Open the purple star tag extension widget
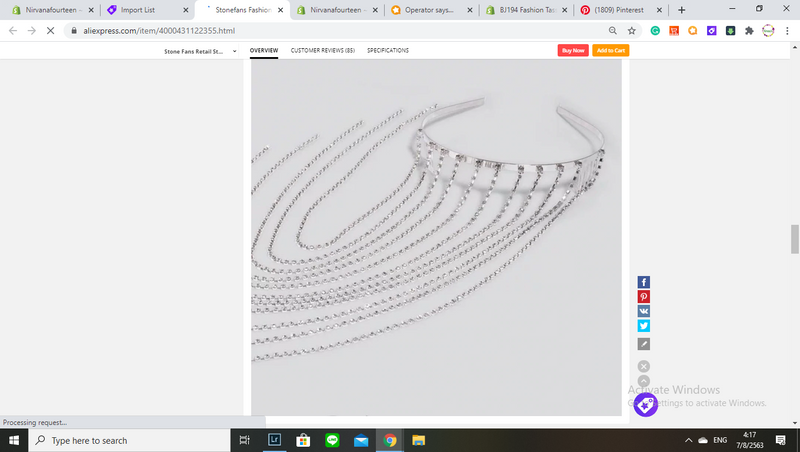The height and width of the screenshot is (452, 800). 645,405
